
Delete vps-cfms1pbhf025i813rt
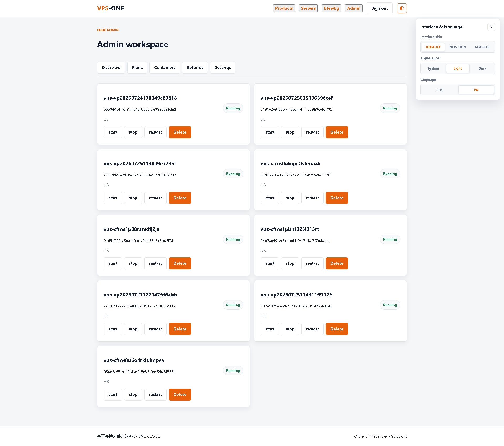pyautogui.click(x=337, y=263)
